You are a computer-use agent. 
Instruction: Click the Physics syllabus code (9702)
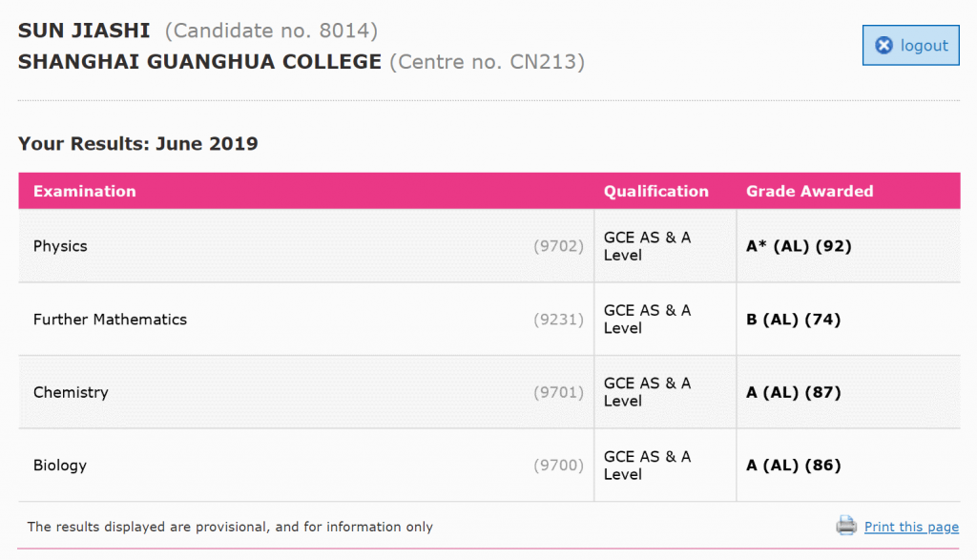point(558,246)
